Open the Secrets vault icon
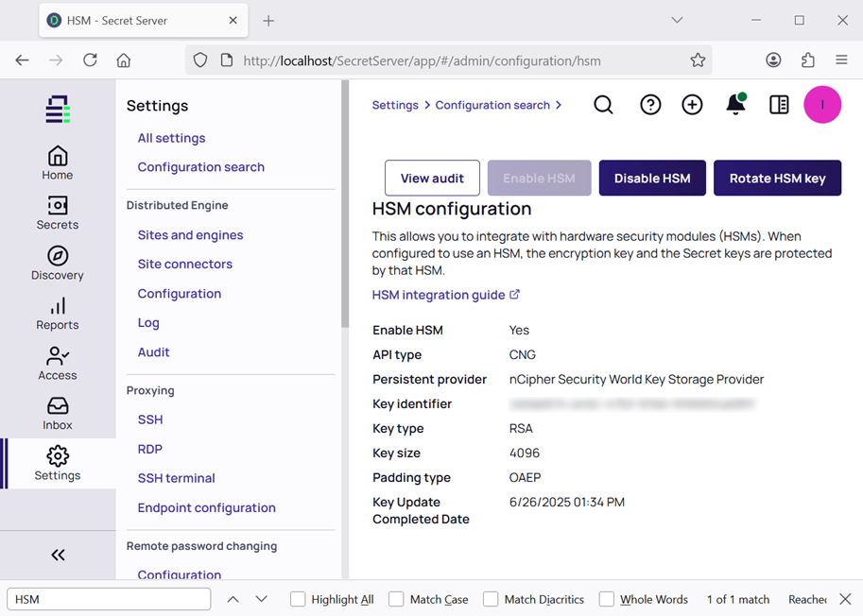Screen dimensions: 863x616 (58, 213)
